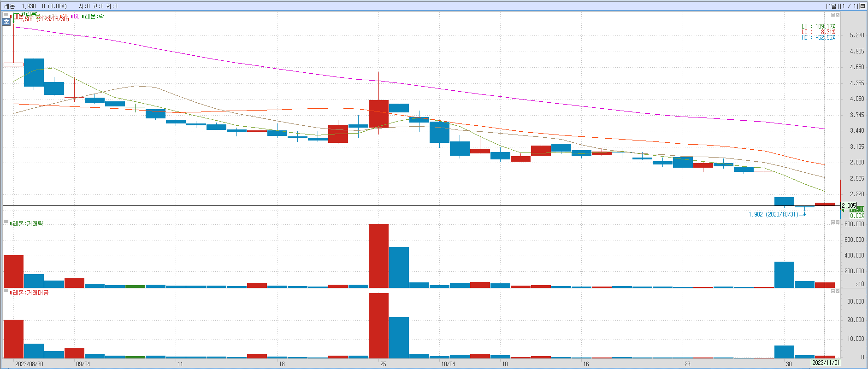Viewport: 868px width, 369px height.
Task: Close the 거래량 volume panel
Action: (838, 222)
